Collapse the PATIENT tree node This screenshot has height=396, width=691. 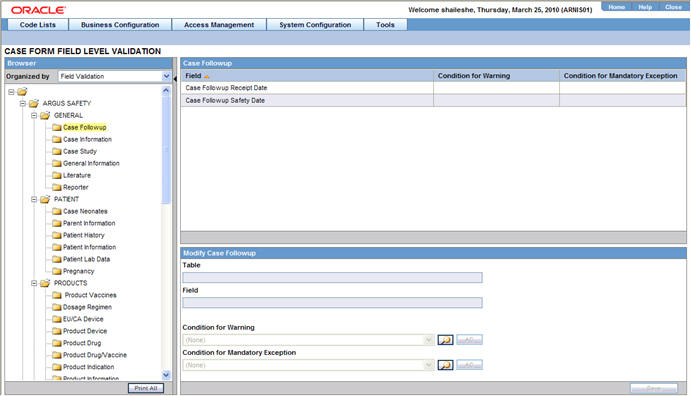(x=34, y=199)
